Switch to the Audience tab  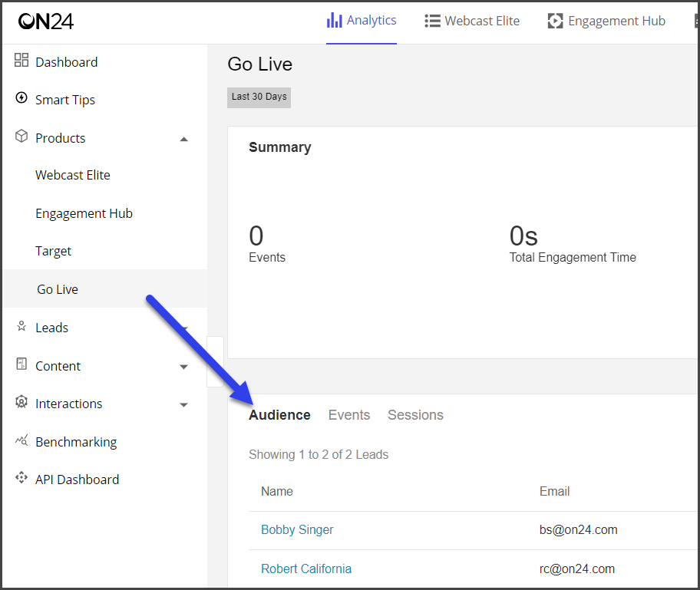click(279, 415)
